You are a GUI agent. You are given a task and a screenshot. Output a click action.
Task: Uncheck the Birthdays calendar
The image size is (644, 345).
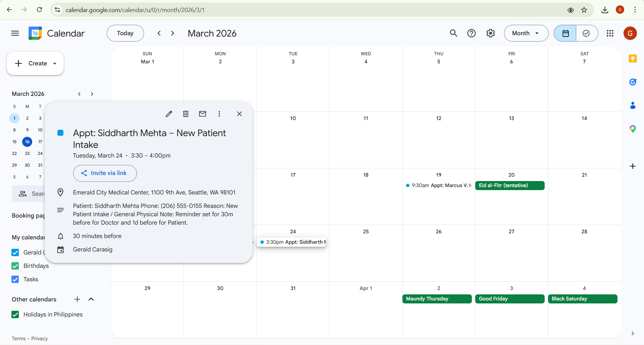tap(15, 266)
